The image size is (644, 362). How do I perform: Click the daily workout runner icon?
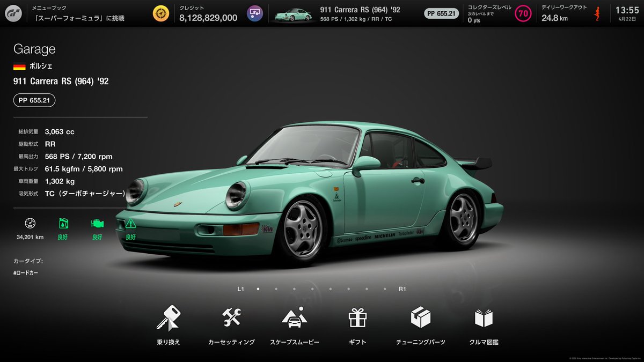[597, 13]
